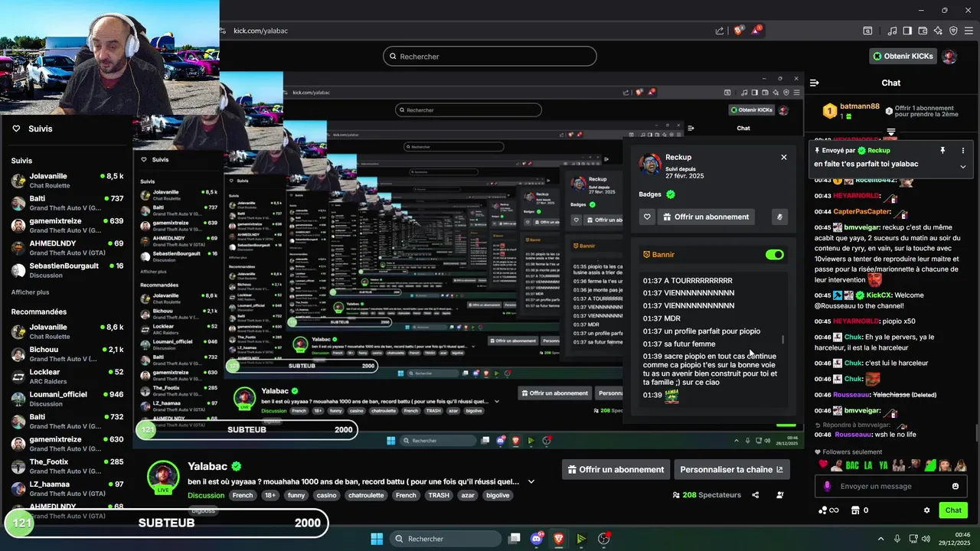Open Task View on the taskbar
Screen dimensions: 980x551
(x=514, y=539)
